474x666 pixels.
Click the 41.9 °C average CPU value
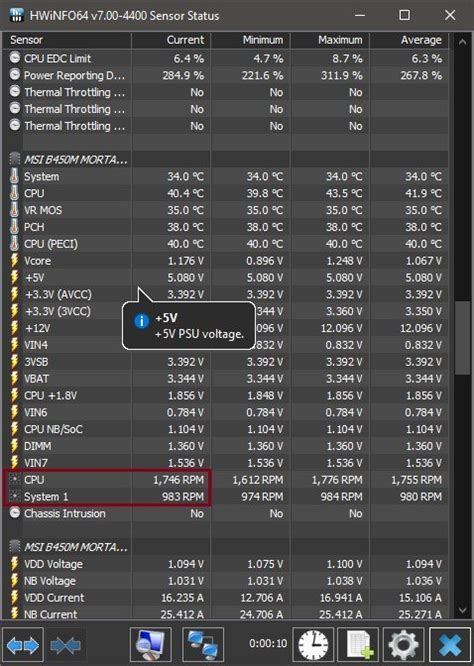pos(423,193)
